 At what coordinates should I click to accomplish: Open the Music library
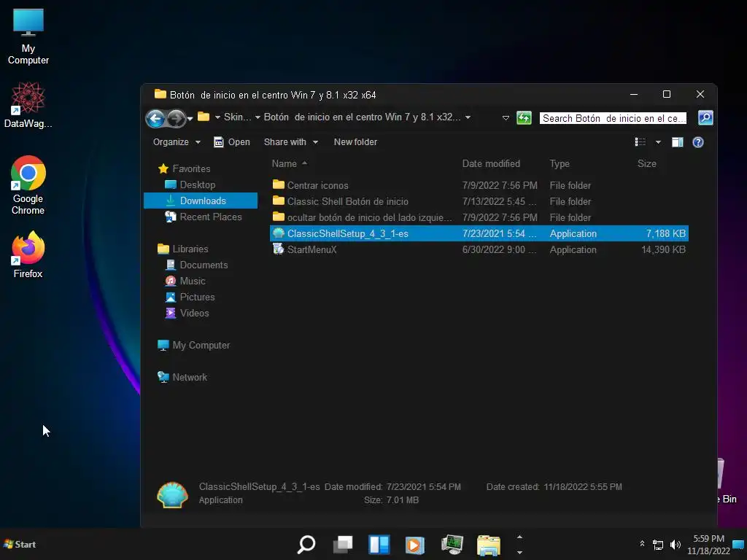(x=185, y=281)
